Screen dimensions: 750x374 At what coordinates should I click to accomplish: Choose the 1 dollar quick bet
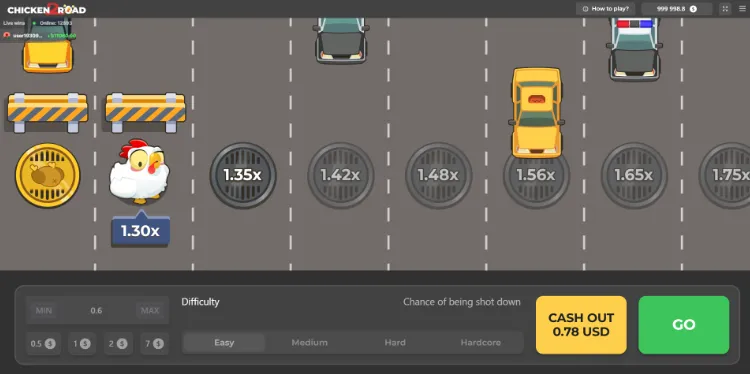pos(82,343)
